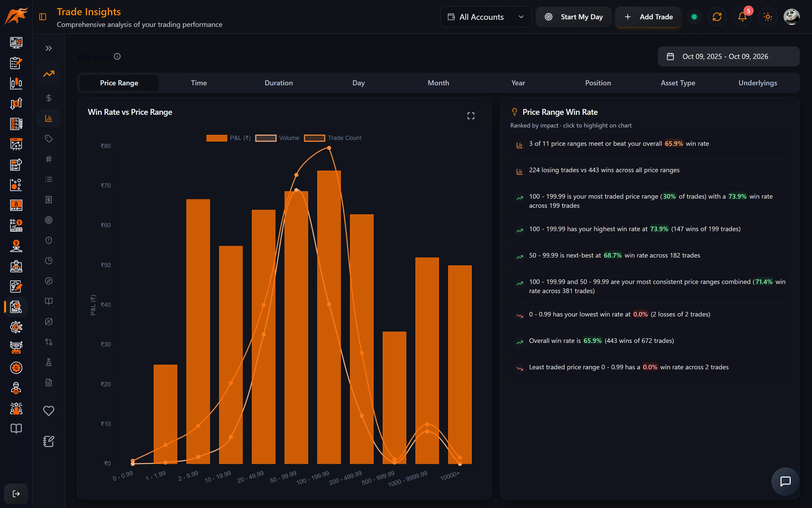Toggle the Trade Count legend series

point(332,138)
